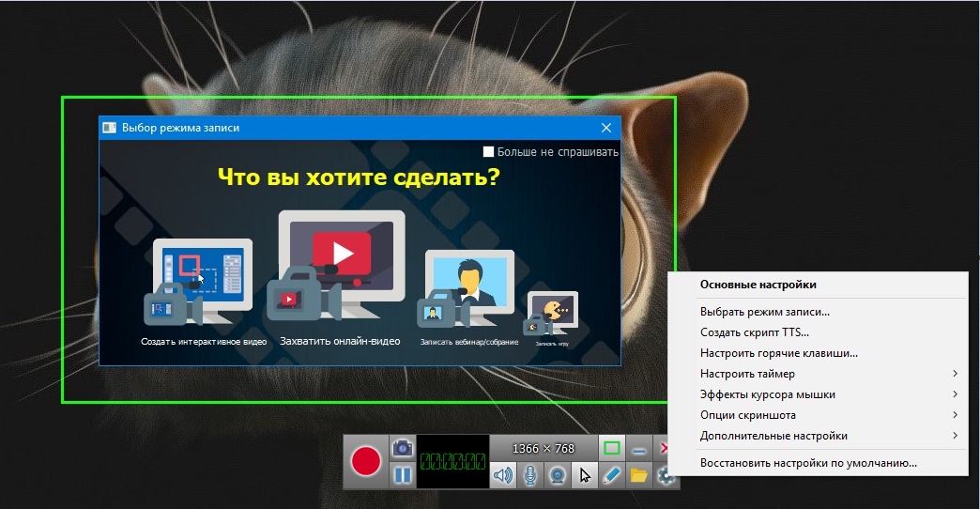Viewport: 980px width, 509px height.
Task: Click the settings gear on recorder toolbar
Action: (x=665, y=476)
